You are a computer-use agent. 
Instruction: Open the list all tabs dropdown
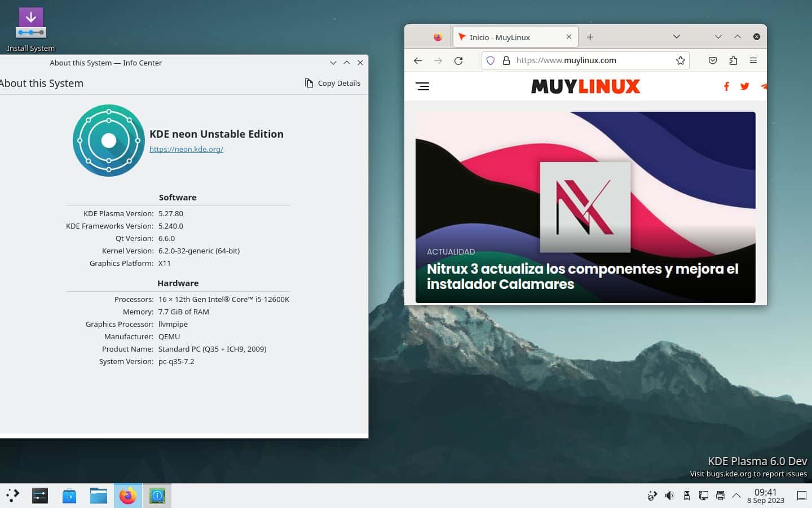pyautogui.click(x=677, y=37)
